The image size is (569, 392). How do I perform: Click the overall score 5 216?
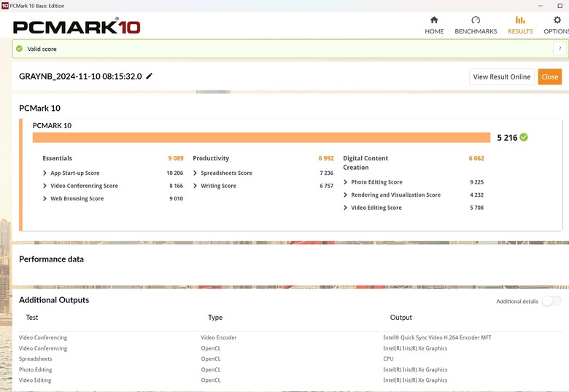coord(507,138)
